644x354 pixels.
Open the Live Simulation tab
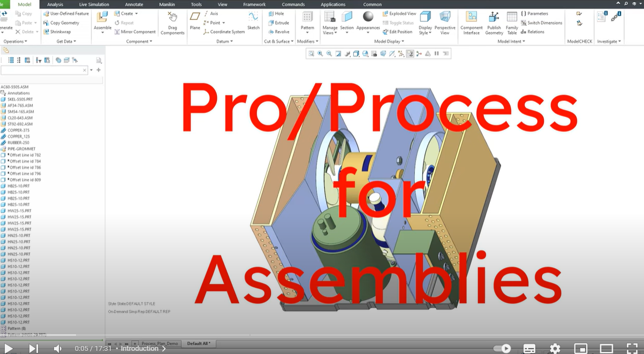(x=94, y=4)
